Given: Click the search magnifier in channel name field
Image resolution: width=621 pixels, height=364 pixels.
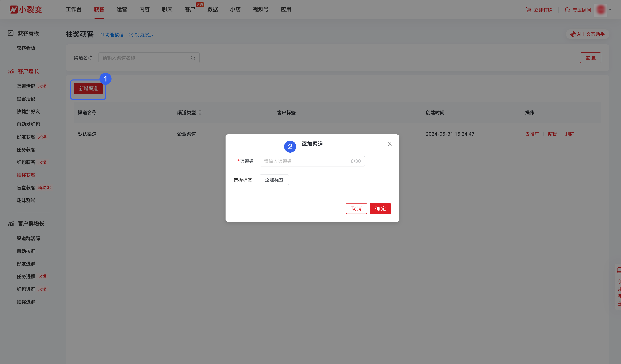Looking at the screenshot, I should tap(193, 58).
